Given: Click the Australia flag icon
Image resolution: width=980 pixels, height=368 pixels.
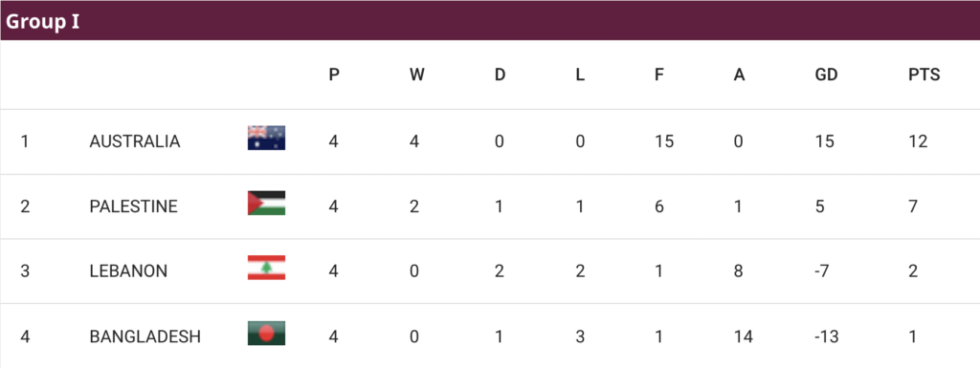Looking at the screenshot, I should point(266,138).
